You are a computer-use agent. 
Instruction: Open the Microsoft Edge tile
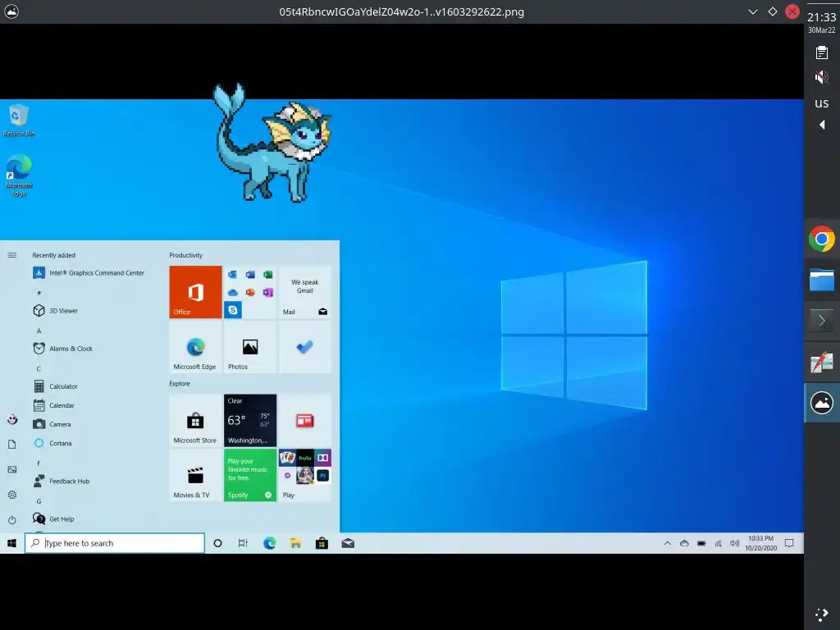coord(195,347)
